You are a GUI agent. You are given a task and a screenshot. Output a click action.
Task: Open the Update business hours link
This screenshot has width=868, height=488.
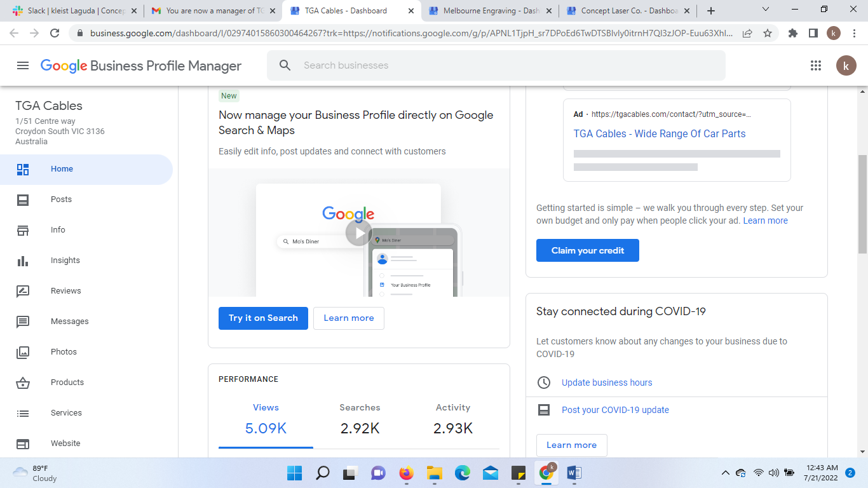(607, 383)
